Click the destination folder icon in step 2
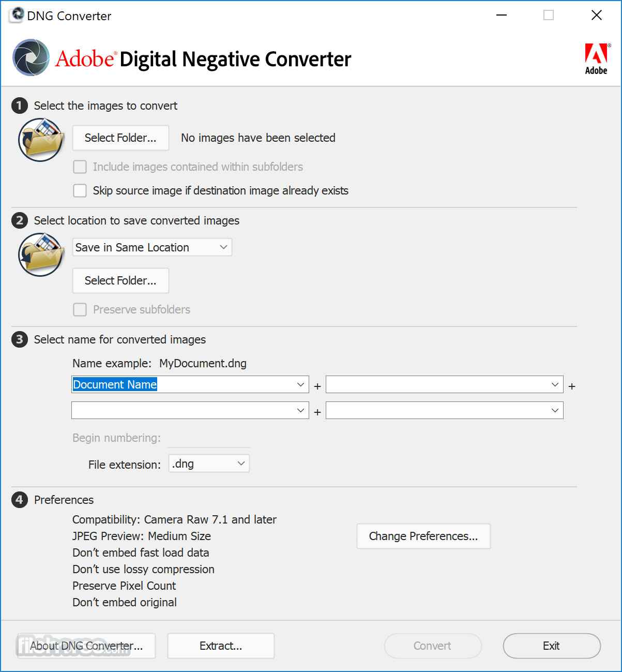Viewport: 622px width, 672px height. pos(41,254)
